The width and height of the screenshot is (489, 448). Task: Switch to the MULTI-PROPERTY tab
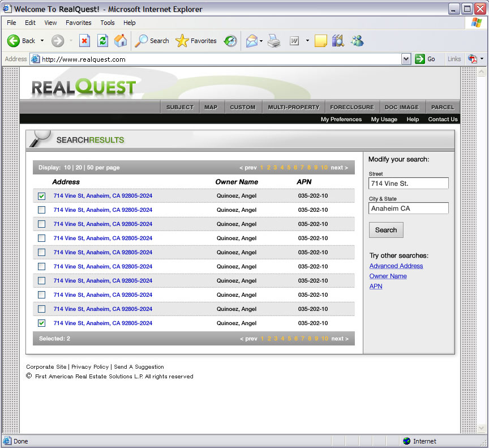coord(294,107)
